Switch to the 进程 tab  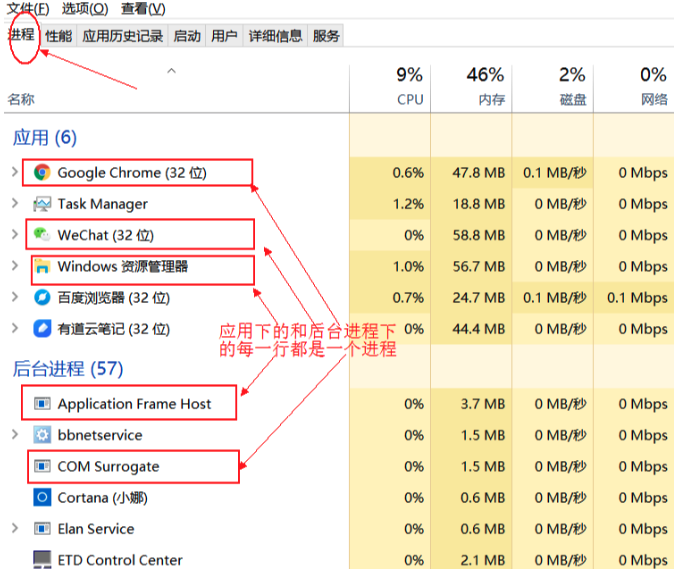21,35
